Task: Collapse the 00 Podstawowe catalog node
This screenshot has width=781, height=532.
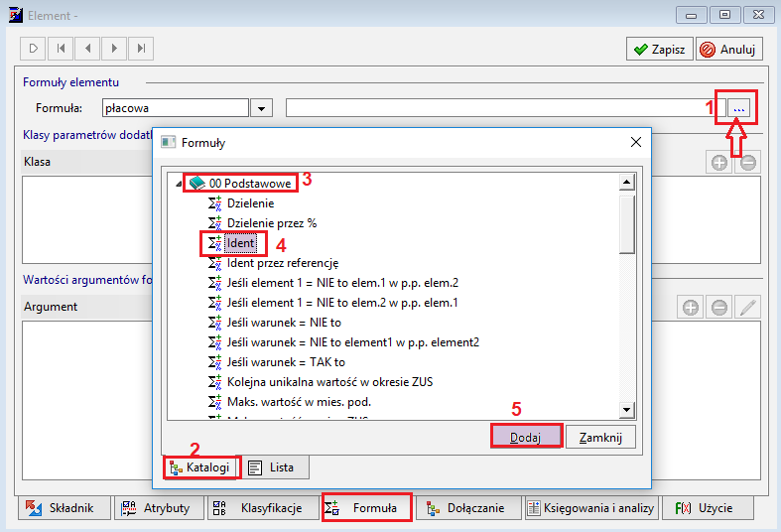Action: click(x=179, y=184)
